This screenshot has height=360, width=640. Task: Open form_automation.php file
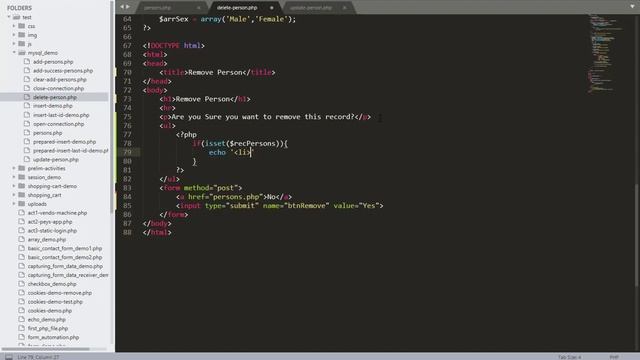tap(53, 337)
